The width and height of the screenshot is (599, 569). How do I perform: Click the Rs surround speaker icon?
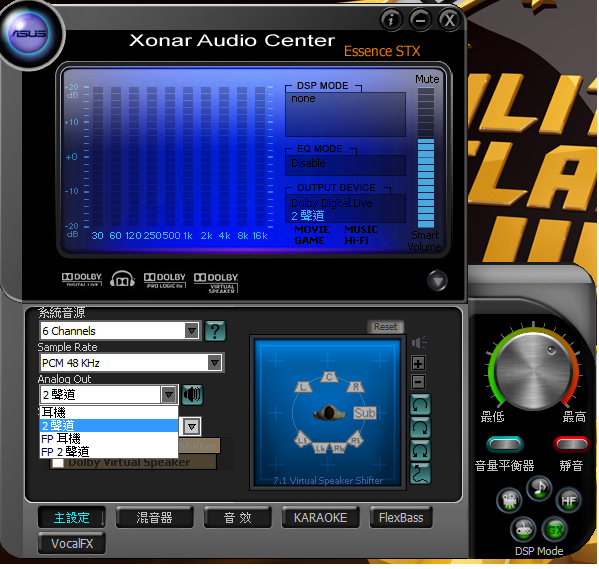point(355,440)
